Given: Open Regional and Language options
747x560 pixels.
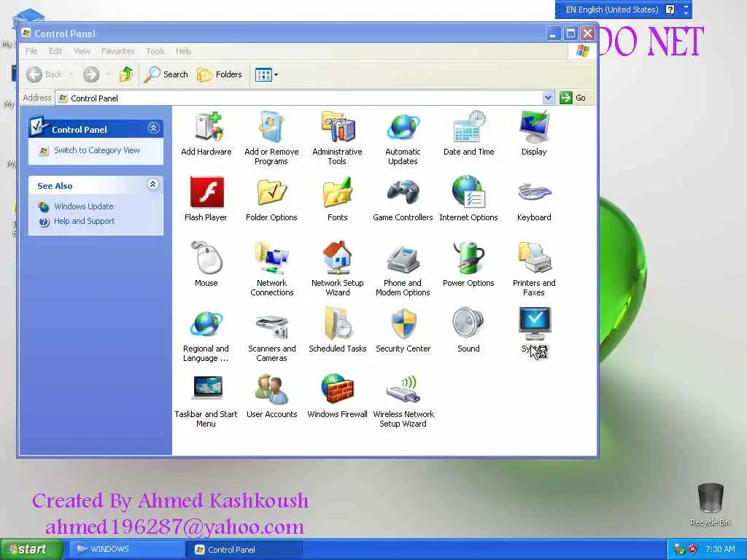Looking at the screenshot, I should pos(206,335).
